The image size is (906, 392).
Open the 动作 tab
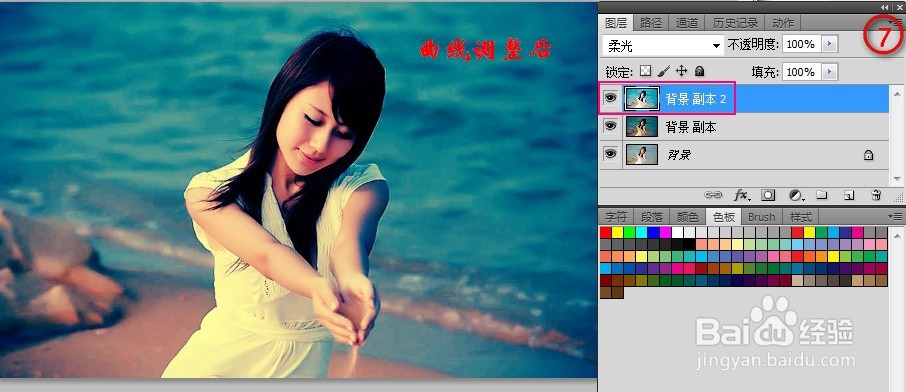[783, 23]
